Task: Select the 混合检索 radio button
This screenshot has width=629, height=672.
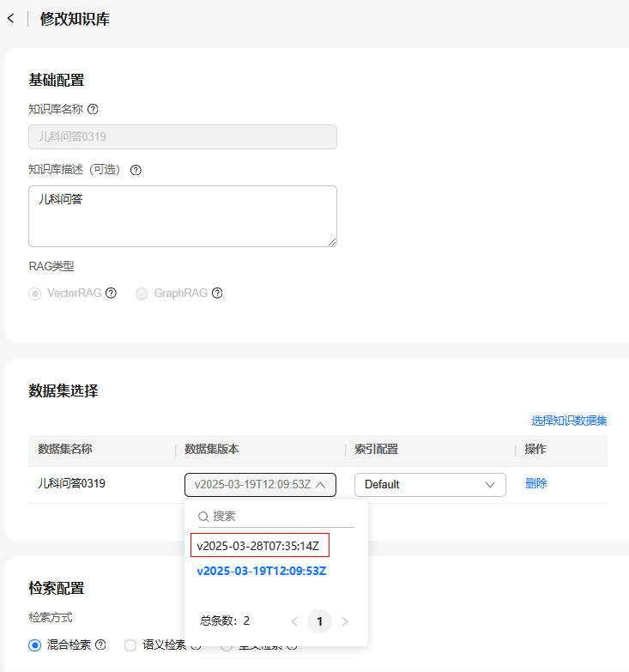Action: [35, 645]
